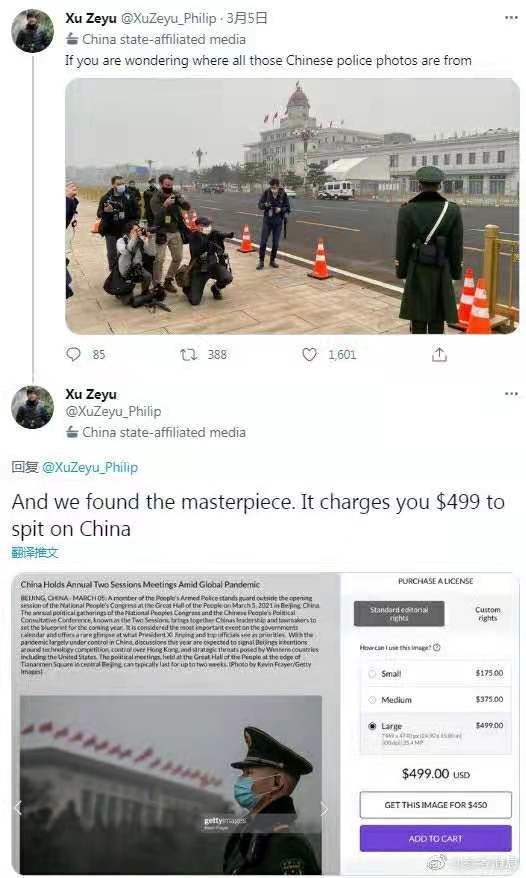
Task: Open more options on reply tweet
Action: (x=511, y=394)
